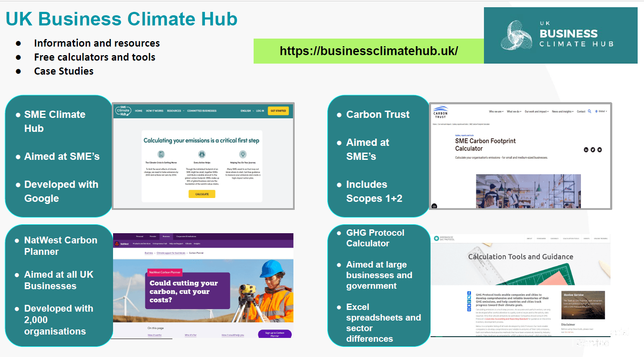The width and height of the screenshot is (644, 357).
Task: Click the lightbulb icon above Helping You text
Action: click(243, 154)
